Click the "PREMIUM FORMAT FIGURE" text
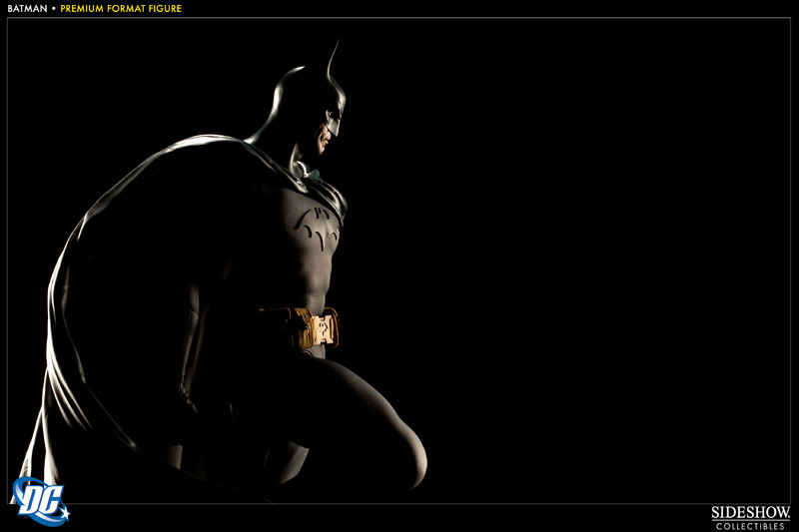 coord(121,9)
